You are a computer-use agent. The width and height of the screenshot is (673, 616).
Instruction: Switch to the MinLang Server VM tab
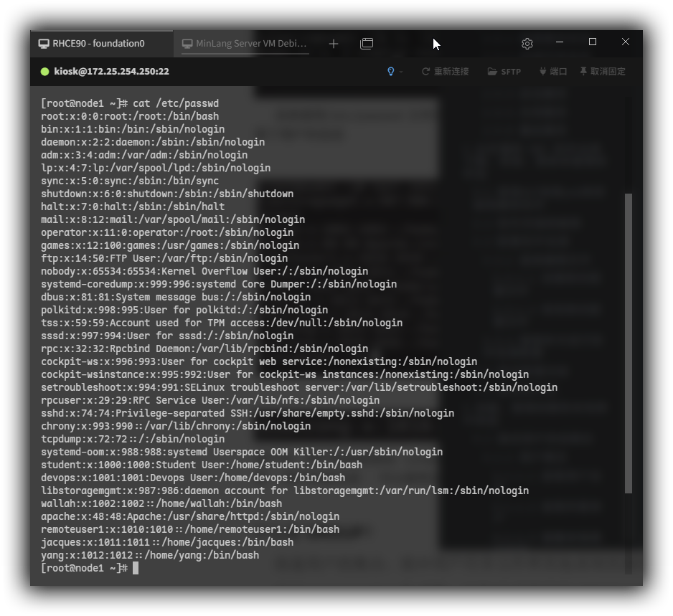pyautogui.click(x=244, y=44)
